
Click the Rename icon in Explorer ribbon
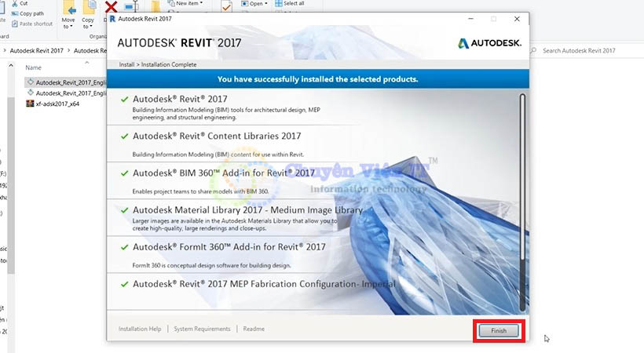point(131,6)
